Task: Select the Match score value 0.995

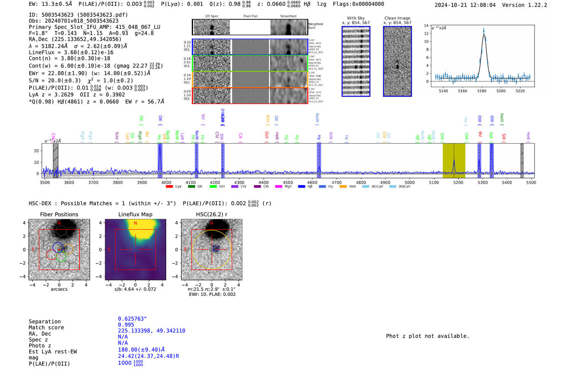Action: [x=126, y=325]
